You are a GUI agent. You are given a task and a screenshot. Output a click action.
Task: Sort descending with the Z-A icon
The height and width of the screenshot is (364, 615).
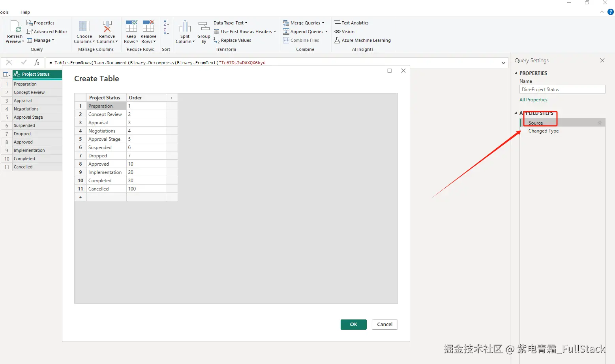(x=166, y=32)
